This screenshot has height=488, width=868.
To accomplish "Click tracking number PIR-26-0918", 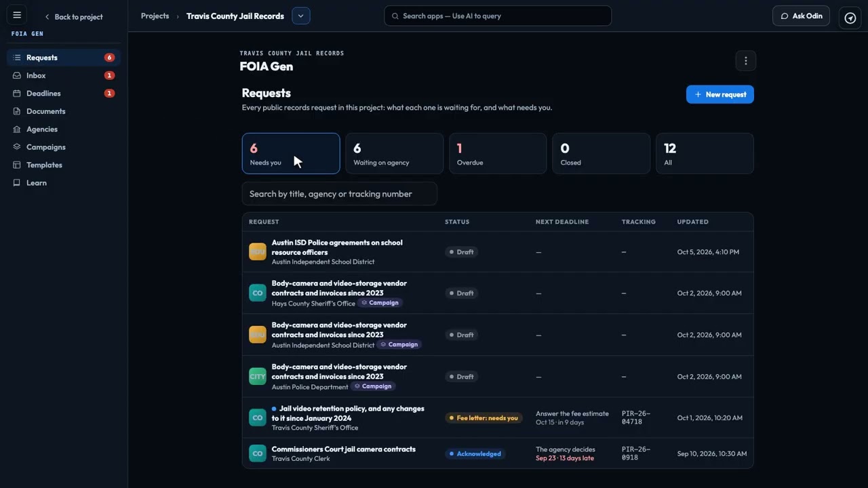I will (x=636, y=453).
